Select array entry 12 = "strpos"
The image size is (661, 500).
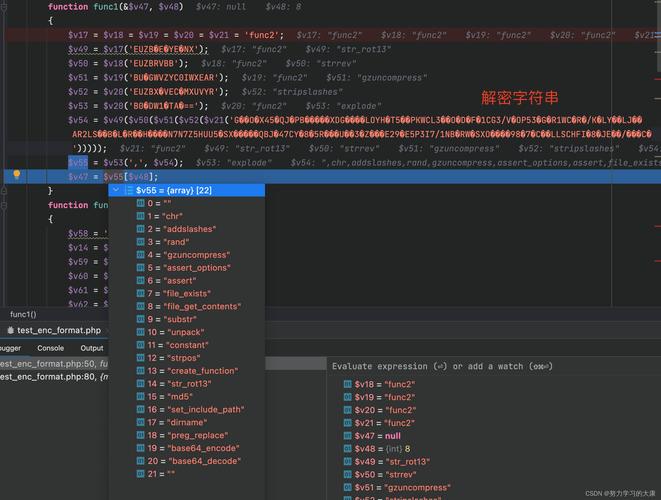pos(187,358)
